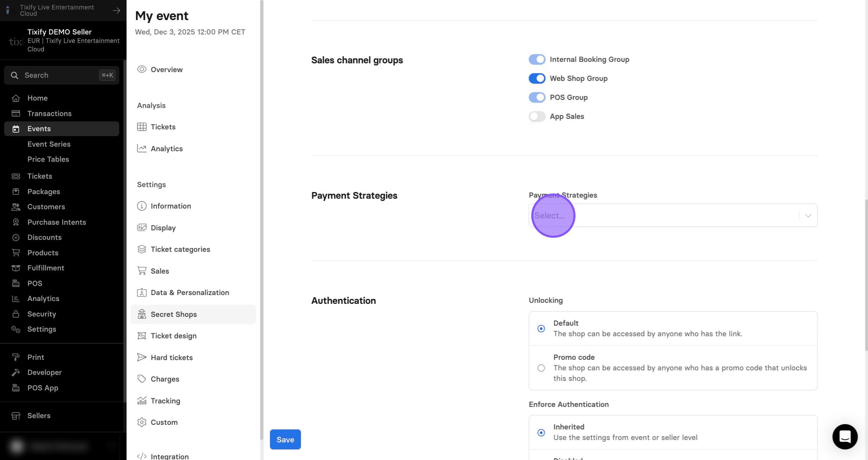Choose Inherited enforce authentication option

tap(541, 433)
